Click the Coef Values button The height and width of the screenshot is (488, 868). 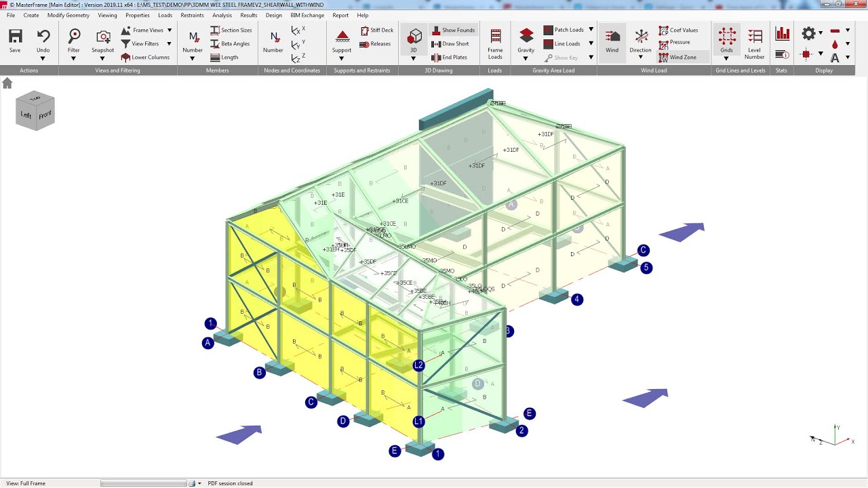pos(678,30)
